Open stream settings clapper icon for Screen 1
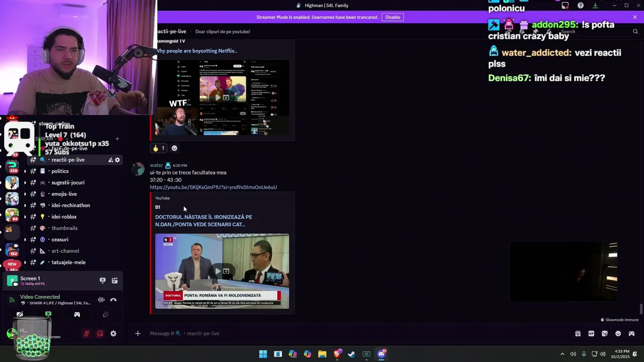The height and width of the screenshot is (362, 644). (x=115, y=281)
